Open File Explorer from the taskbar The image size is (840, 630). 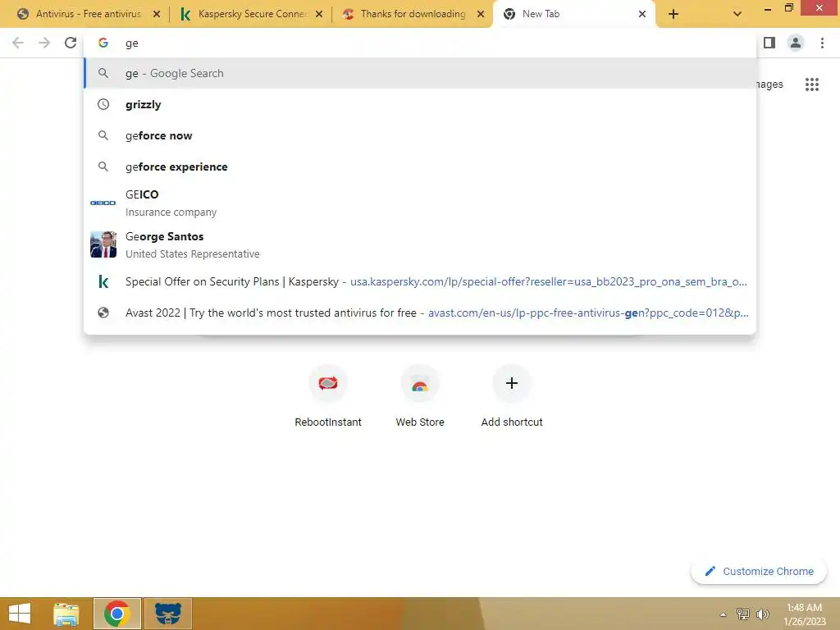(66, 614)
